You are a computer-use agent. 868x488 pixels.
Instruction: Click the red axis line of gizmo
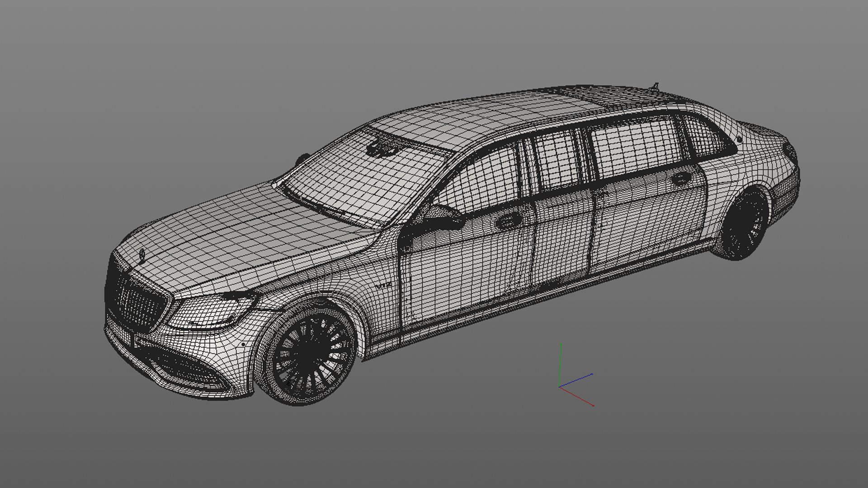pos(576,396)
